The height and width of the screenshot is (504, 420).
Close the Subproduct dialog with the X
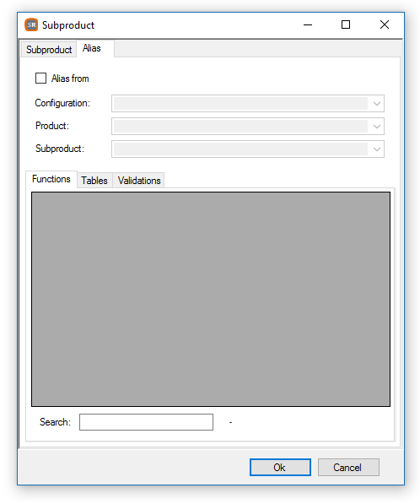tap(384, 24)
